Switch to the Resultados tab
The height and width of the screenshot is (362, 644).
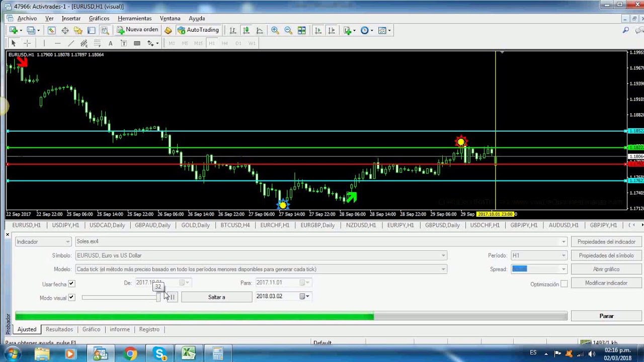pyautogui.click(x=59, y=329)
